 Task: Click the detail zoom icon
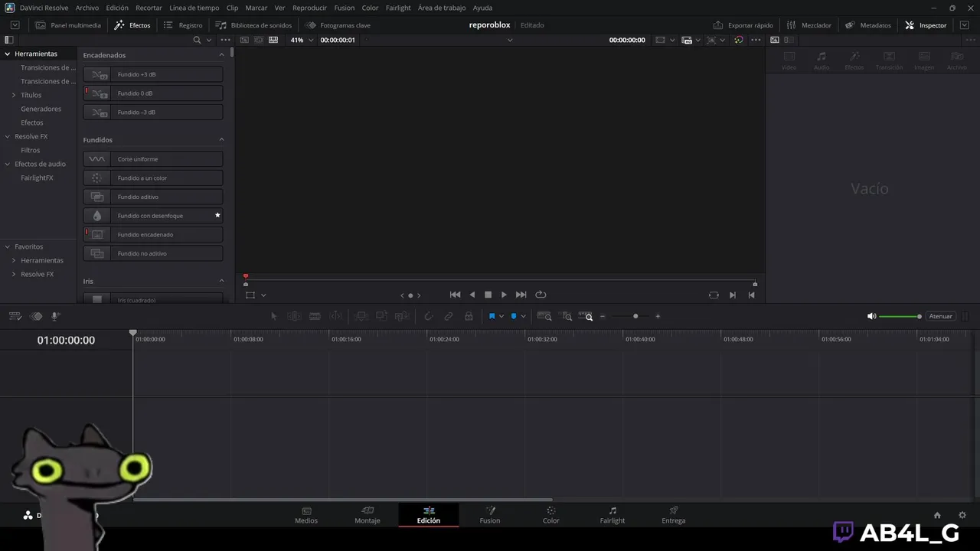[567, 316]
